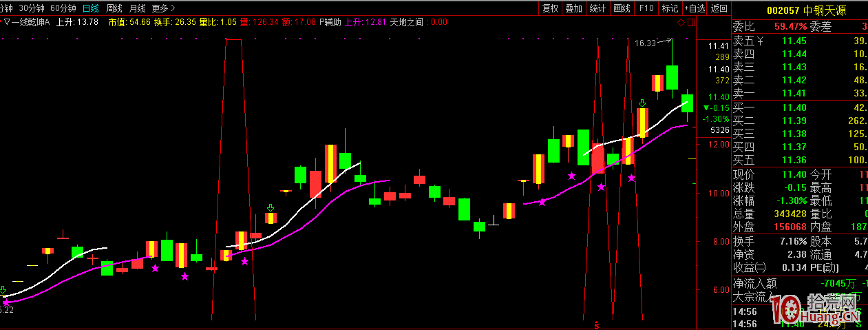Add stock via +自选 button

(694, 8)
